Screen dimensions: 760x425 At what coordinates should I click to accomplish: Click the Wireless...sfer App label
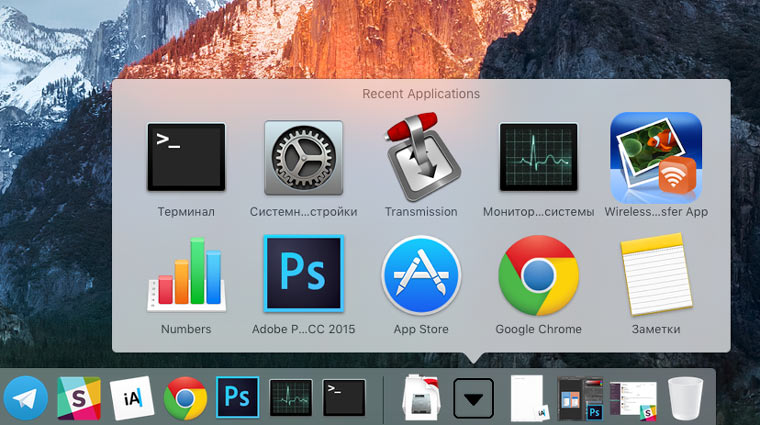(x=656, y=212)
